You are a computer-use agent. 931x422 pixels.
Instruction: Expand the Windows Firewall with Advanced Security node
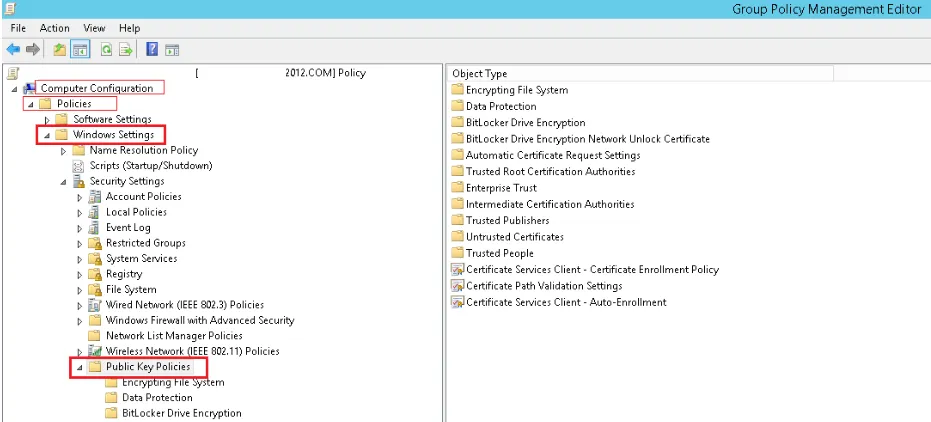[x=80, y=321]
